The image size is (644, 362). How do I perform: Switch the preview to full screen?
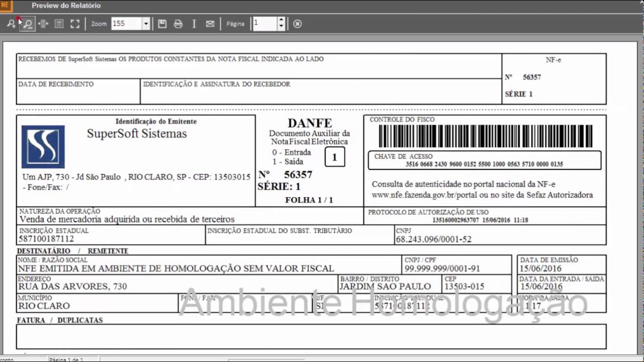pos(75,24)
